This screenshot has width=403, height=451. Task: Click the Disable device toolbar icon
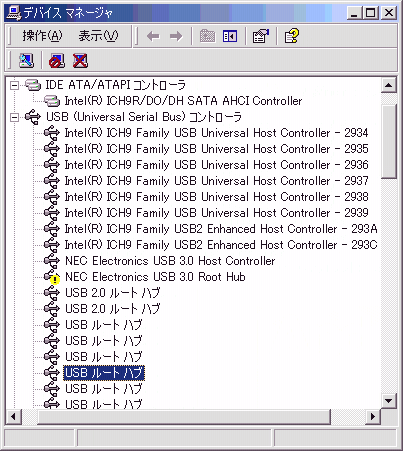point(57,61)
